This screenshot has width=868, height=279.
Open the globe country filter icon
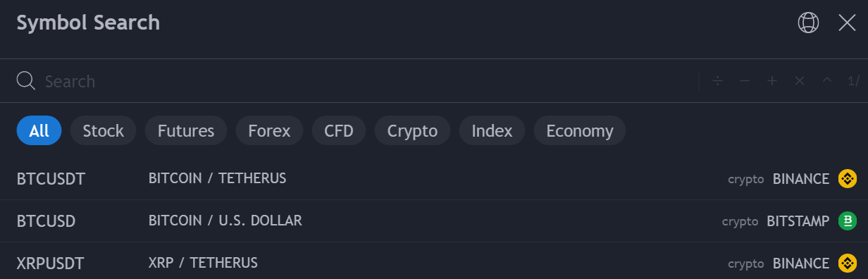(x=808, y=23)
